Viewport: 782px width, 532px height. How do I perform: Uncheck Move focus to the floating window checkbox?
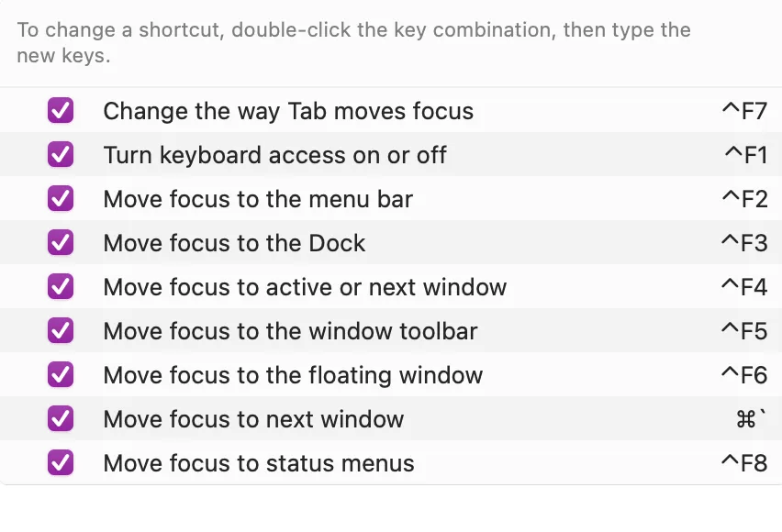pyautogui.click(x=61, y=375)
